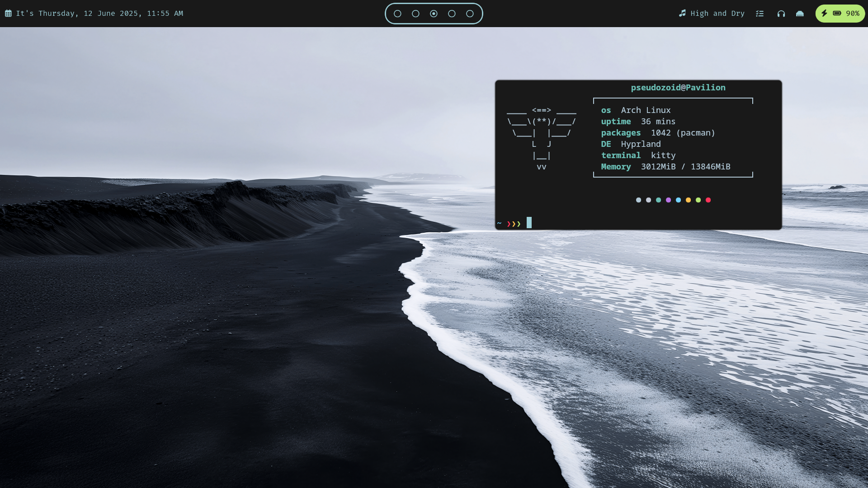Click the purple color dot in terminal
The height and width of the screenshot is (488, 868).
(668, 200)
